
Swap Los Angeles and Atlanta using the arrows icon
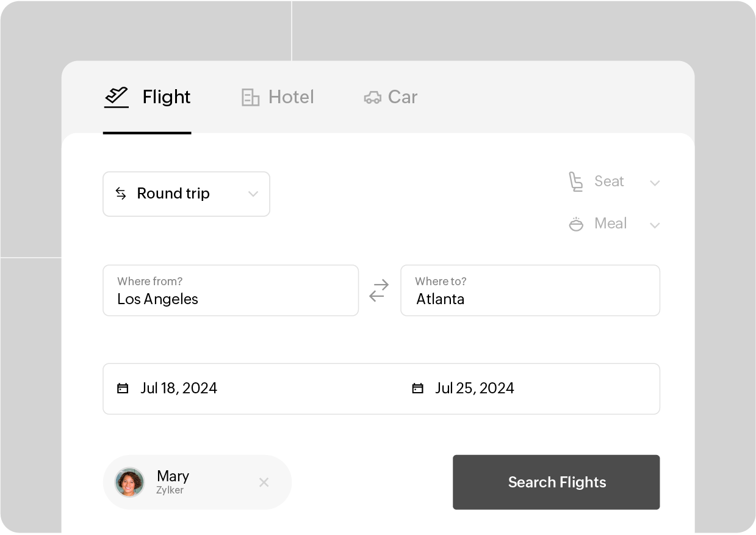(379, 290)
